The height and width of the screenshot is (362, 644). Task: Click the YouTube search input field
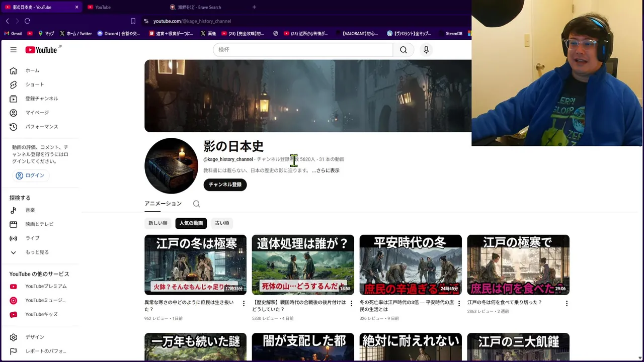[x=303, y=50]
